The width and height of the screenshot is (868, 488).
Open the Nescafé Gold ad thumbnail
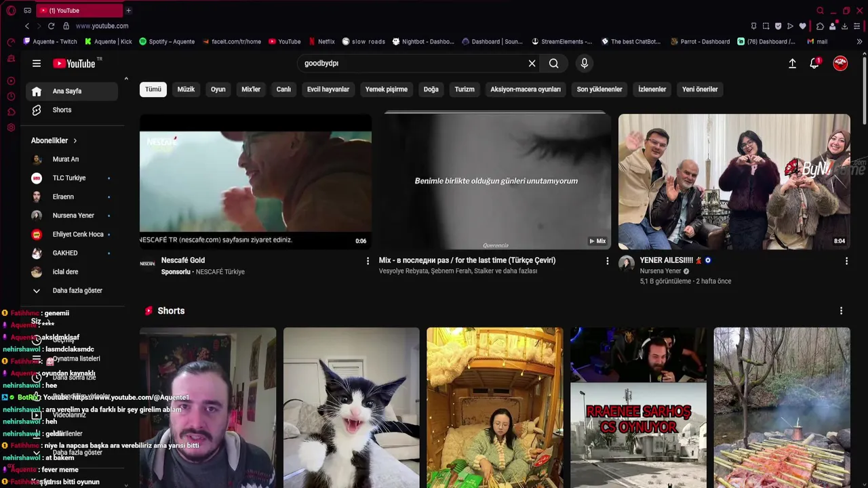256,182
